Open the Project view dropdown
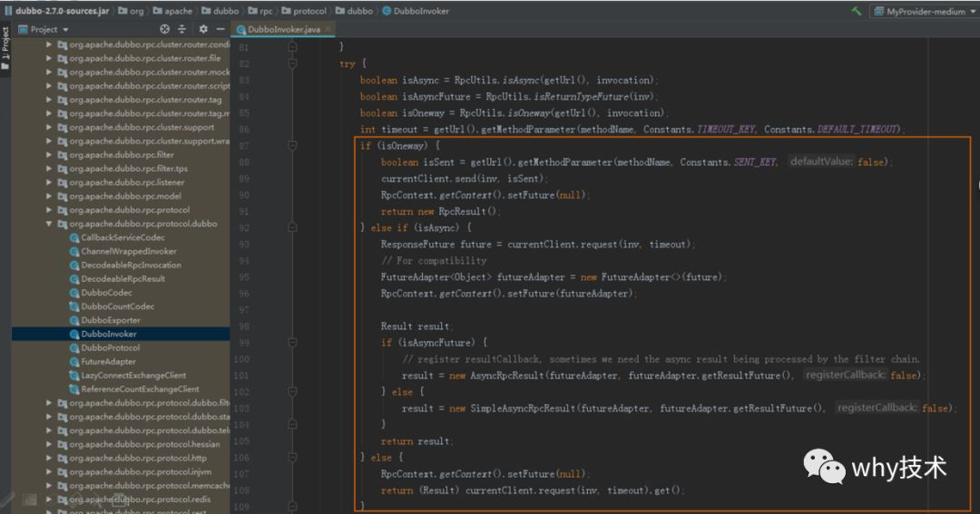This screenshot has width=980, height=514. tap(44, 29)
